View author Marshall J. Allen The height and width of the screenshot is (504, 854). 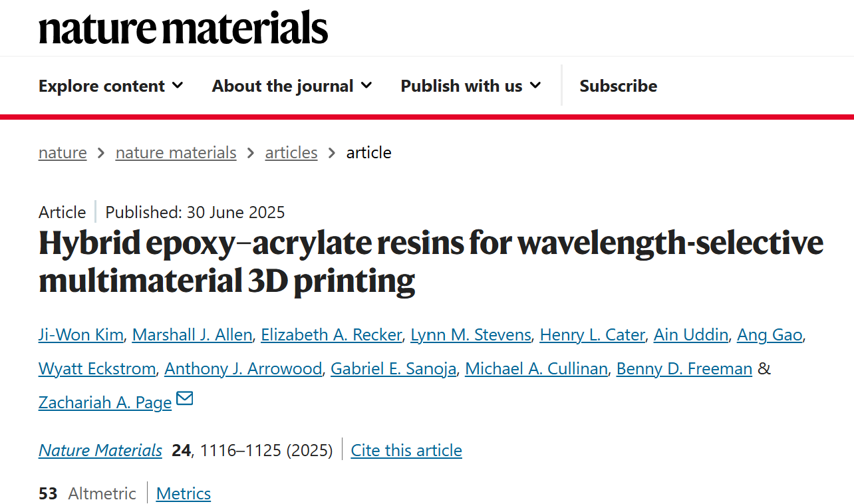point(192,334)
